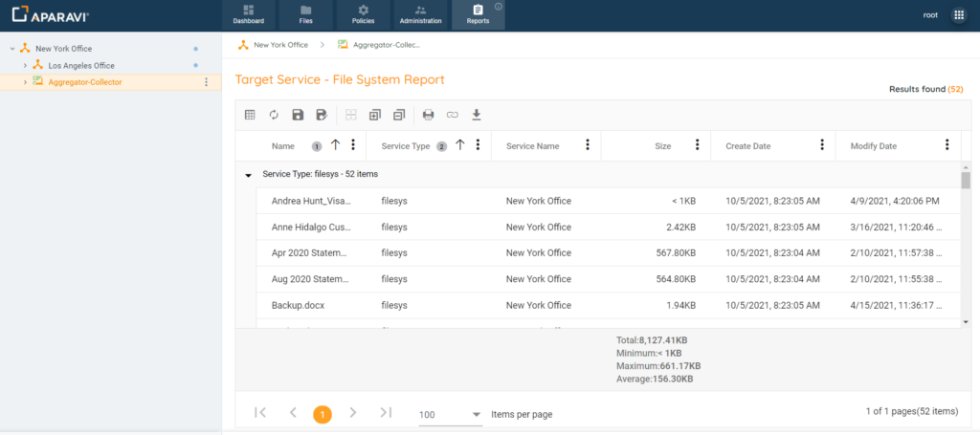Click the New York Office breadcrumb link
This screenshot has width=980, height=435.
tap(280, 45)
